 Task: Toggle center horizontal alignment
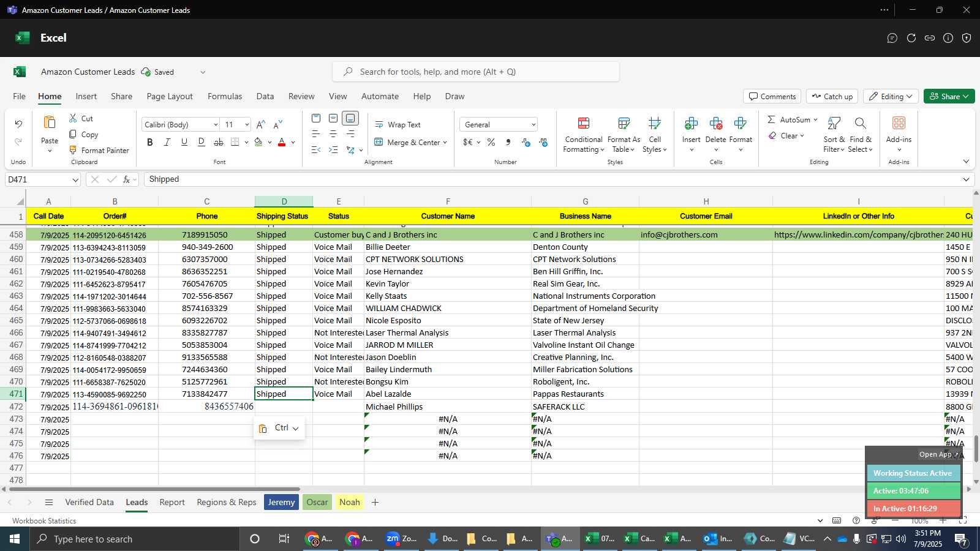pyautogui.click(x=333, y=133)
